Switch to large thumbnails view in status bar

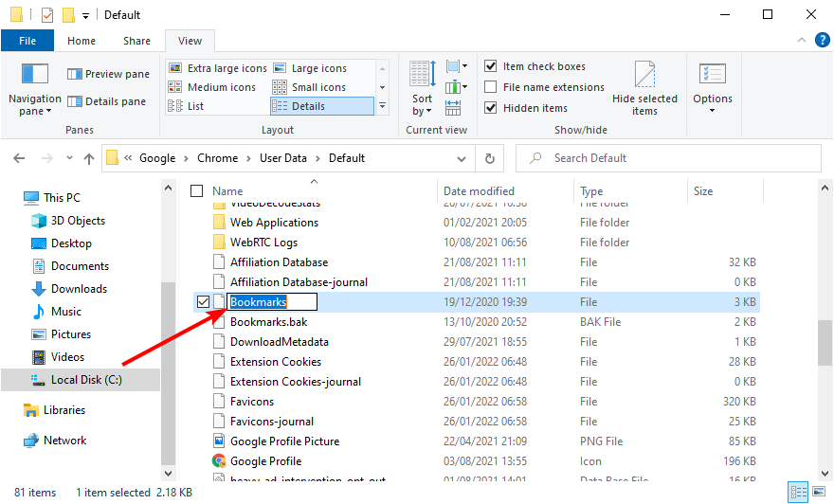(x=820, y=492)
